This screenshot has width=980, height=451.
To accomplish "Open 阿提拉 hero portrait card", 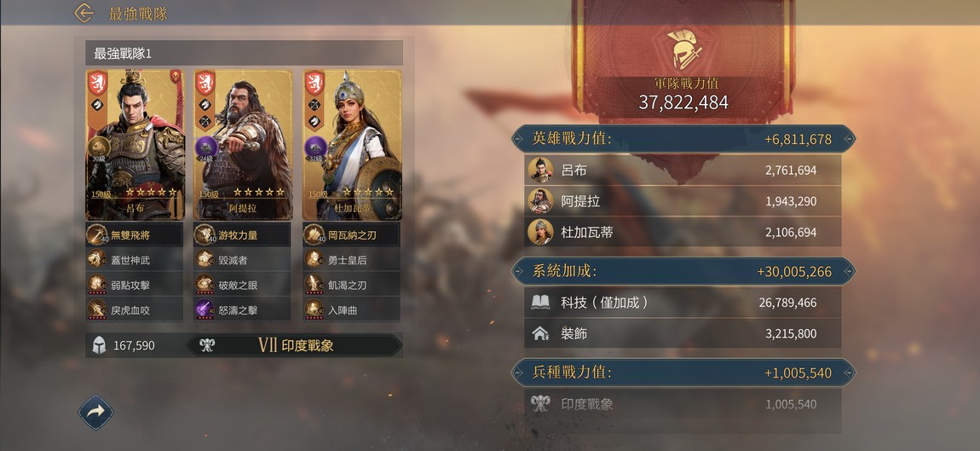I will click(x=243, y=144).
